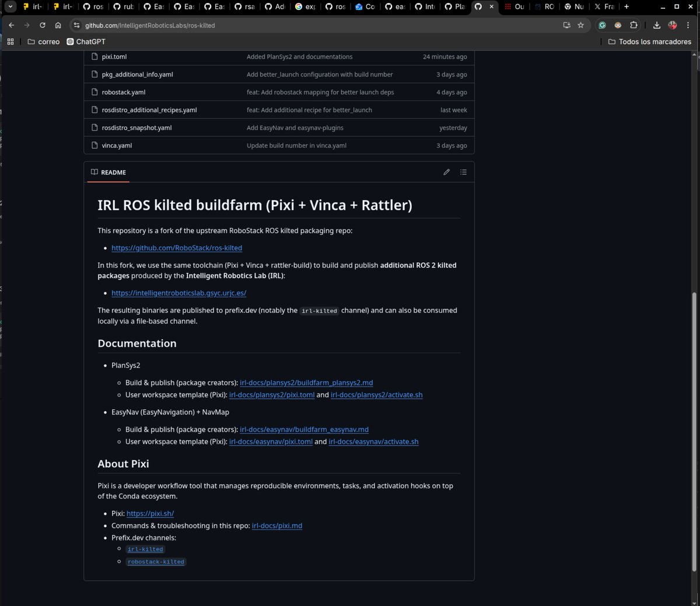Click the browser forward arrow

pos(27,25)
